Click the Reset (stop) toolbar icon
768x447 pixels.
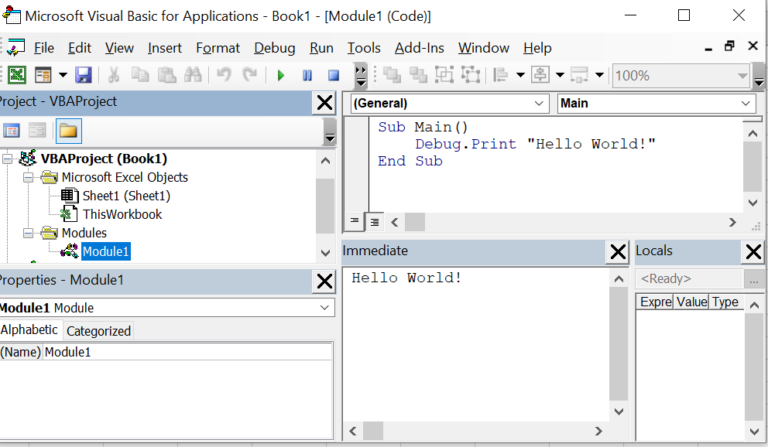pos(334,75)
